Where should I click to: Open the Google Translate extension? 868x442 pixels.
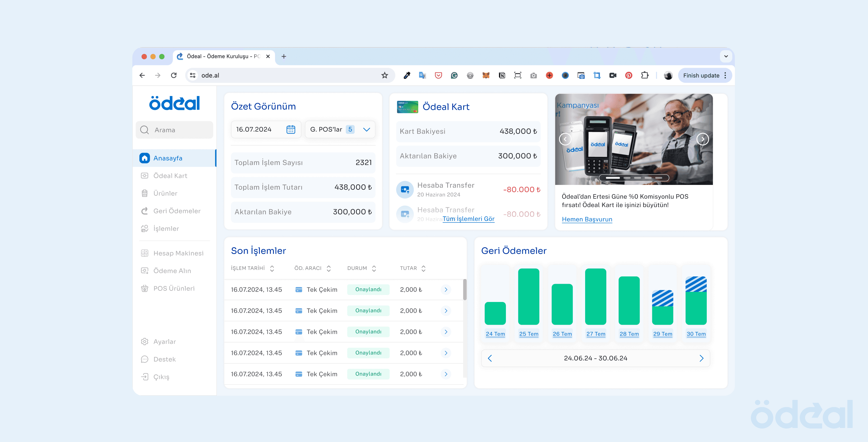(422, 75)
